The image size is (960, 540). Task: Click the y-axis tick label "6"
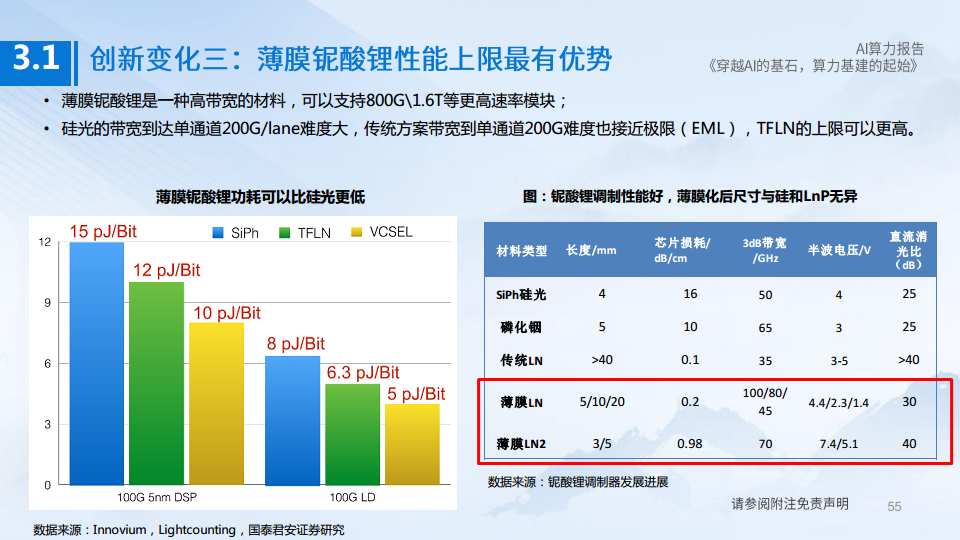coord(47,364)
